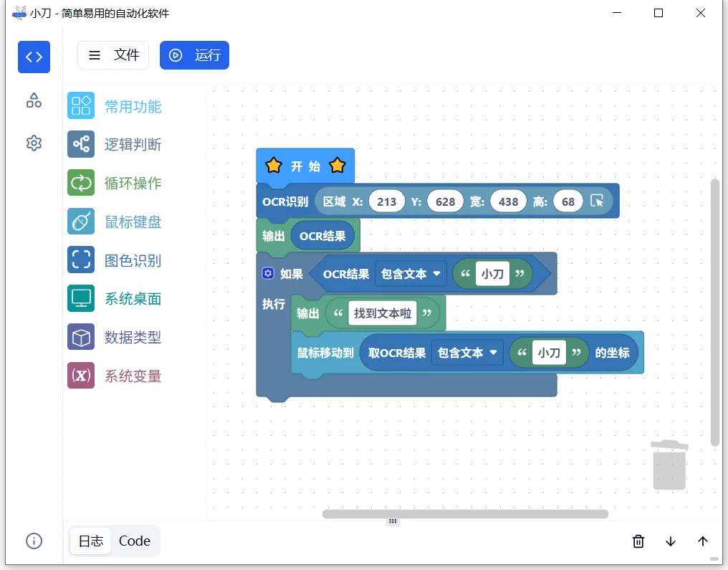Click the gear icon on the 如果 block
The height and width of the screenshot is (570, 728).
point(269,272)
